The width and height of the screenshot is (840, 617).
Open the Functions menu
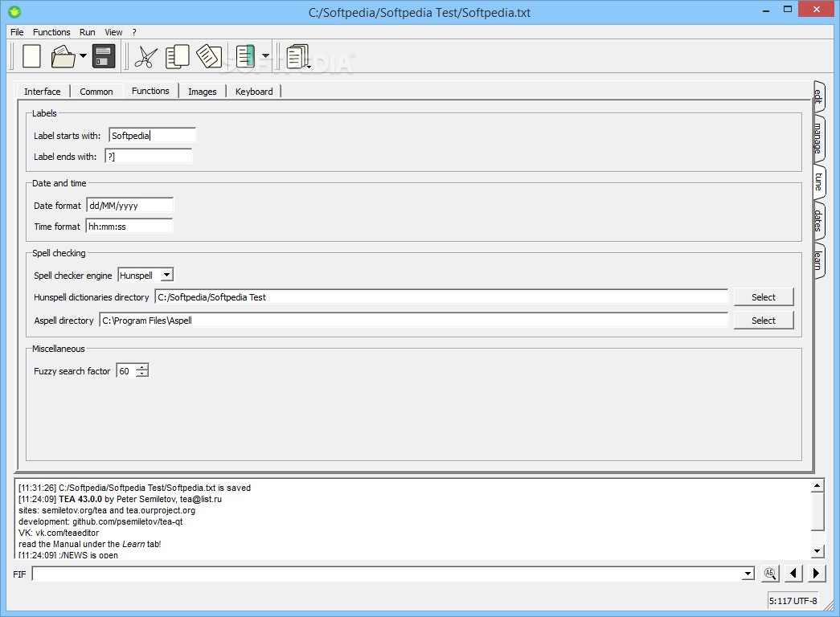point(51,32)
